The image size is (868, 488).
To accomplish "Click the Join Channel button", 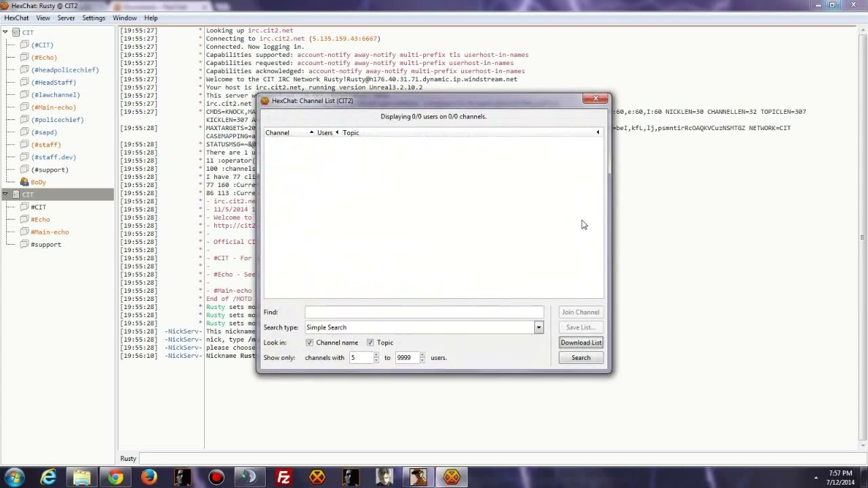I will point(581,312).
